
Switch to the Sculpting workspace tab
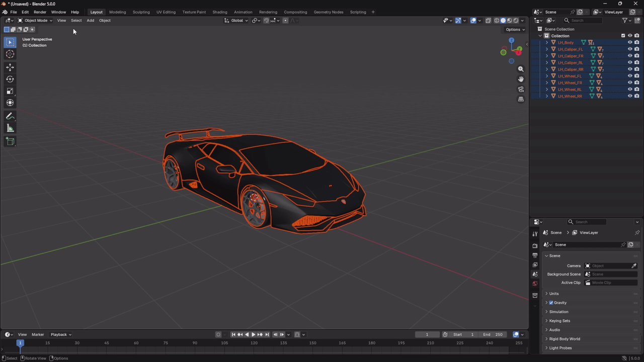[x=141, y=12]
